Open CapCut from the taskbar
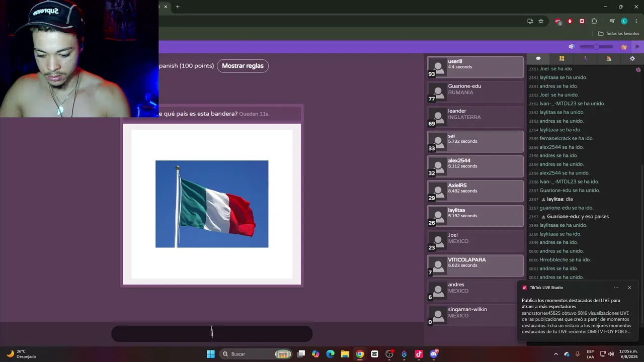This screenshot has height=362, width=644. [x=374, y=354]
